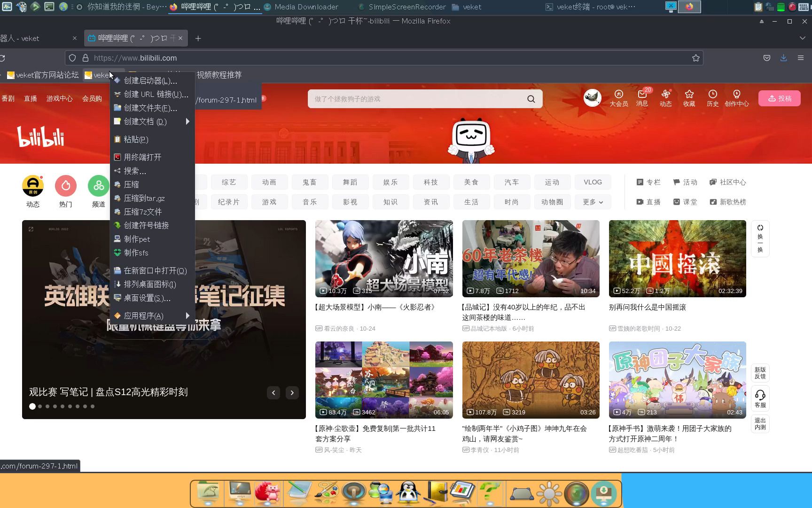The image size is (812, 508).
Task: Click 退出内测 button
Action: (x=760, y=424)
